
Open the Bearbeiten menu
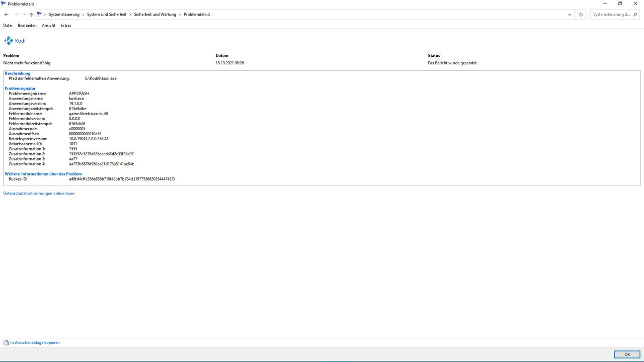pyautogui.click(x=27, y=25)
